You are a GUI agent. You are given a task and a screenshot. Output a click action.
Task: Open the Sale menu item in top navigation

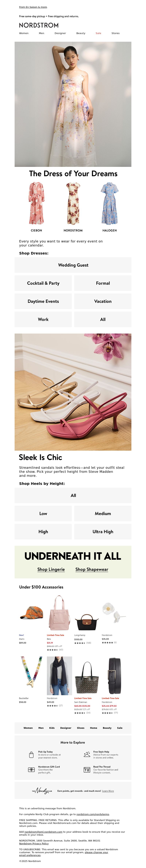[x=98, y=33]
